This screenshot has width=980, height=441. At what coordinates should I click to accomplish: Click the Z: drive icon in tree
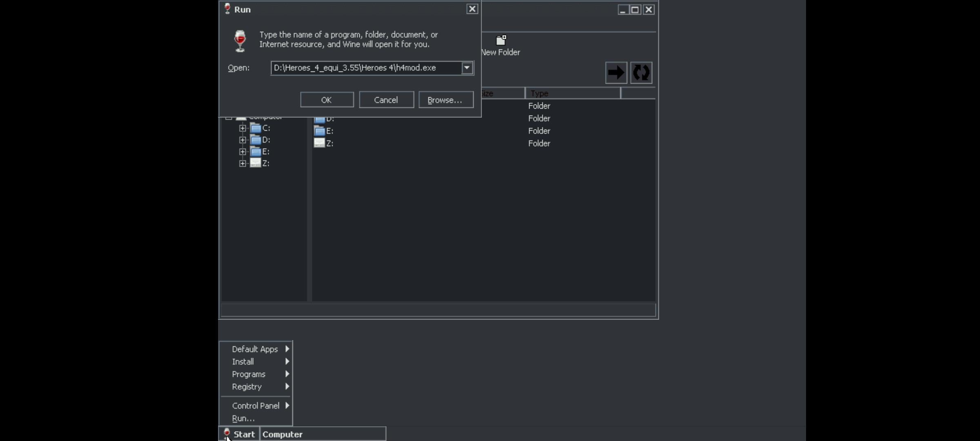click(256, 163)
